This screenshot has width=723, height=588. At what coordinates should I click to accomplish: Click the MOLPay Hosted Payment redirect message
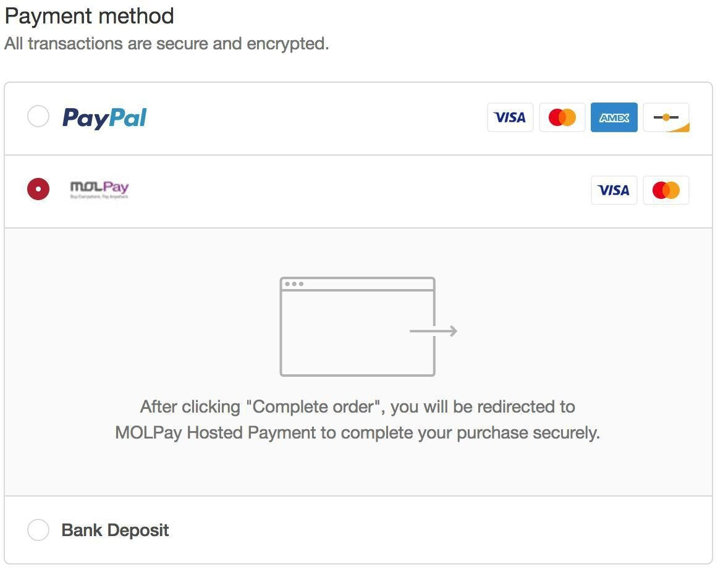357,419
